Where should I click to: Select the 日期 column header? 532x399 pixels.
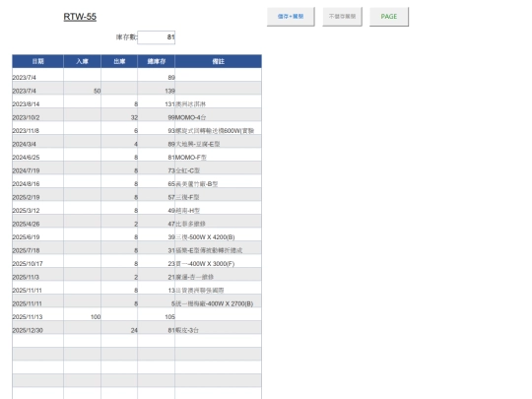point(38,61)
